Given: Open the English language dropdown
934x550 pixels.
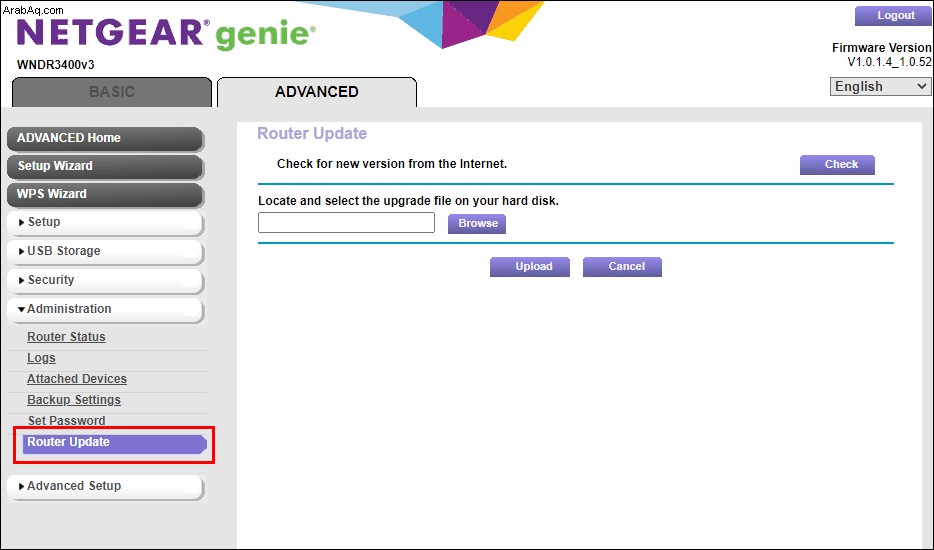Looking at the screenshot, I should (880, 86).
